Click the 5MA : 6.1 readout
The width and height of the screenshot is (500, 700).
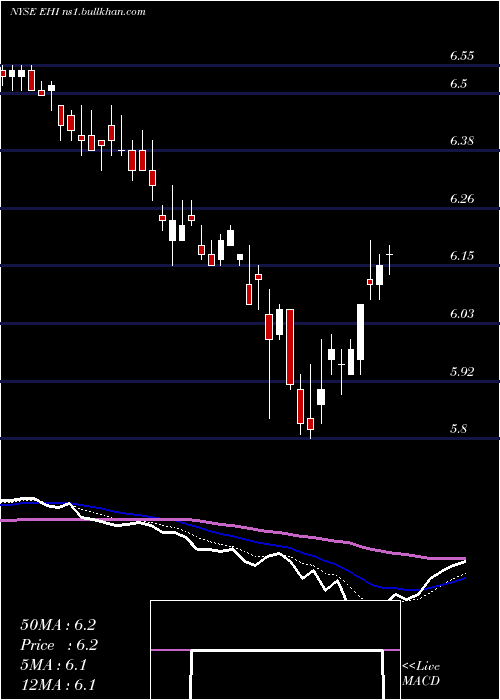[x=54, y=665]
